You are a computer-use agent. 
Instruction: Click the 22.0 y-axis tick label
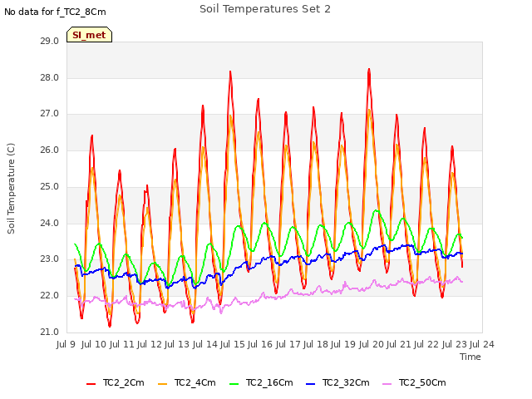click(x=50, y=296)
